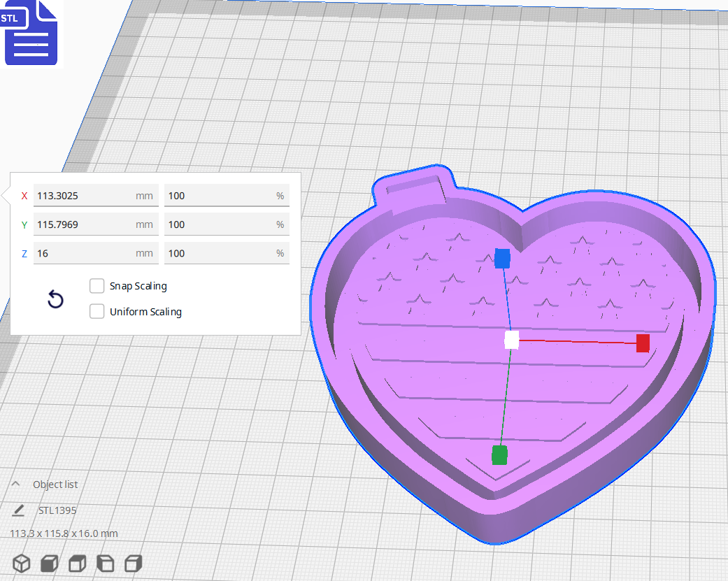Click the Z dimension mm field
The height and width of the screenshot is (581, 728).
[x=84, y=253]
